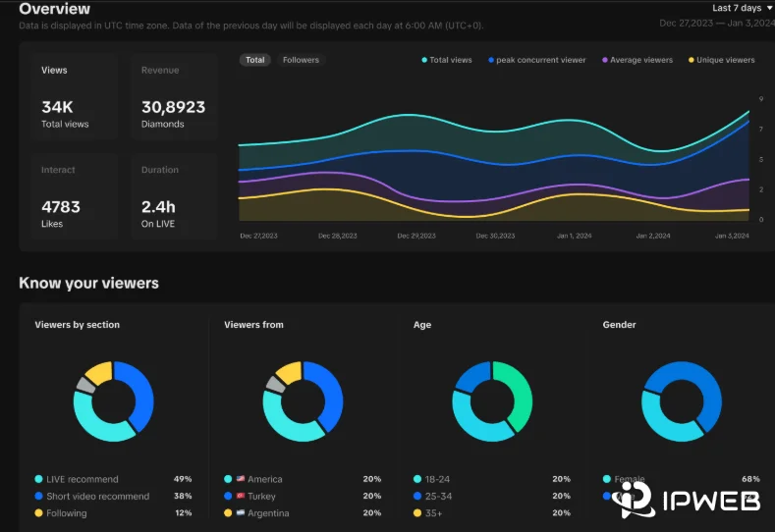Screen dimensions: 775x532
Task: Open the Revenue Diamonds stat card
Action: pyautogui.click(x=174, y=97)
